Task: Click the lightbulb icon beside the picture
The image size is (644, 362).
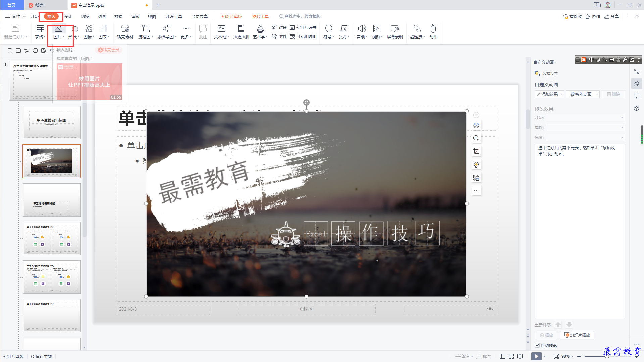Action: coord(476,165)
